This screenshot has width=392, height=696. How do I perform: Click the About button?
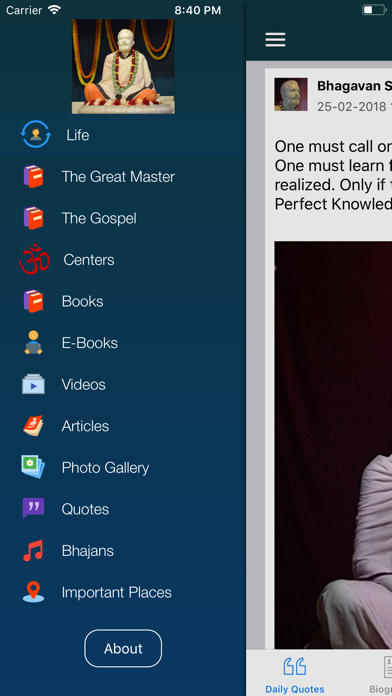point(123,649)
